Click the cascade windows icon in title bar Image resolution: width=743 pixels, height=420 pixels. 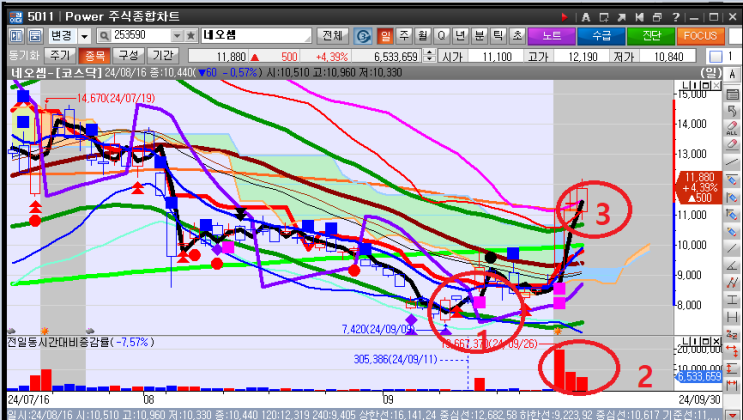(x=657, y=18)
